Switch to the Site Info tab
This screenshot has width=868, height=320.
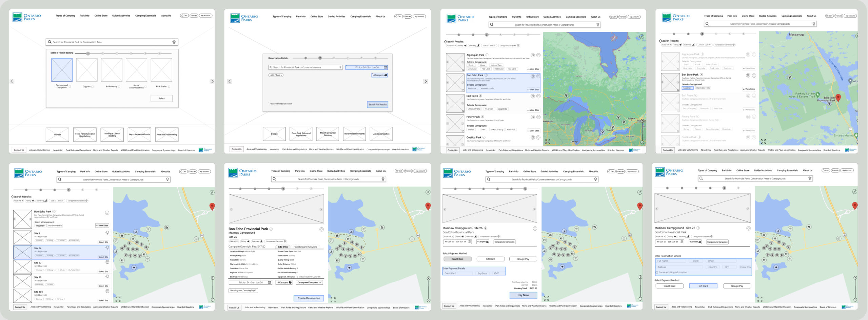pos(283,247)
